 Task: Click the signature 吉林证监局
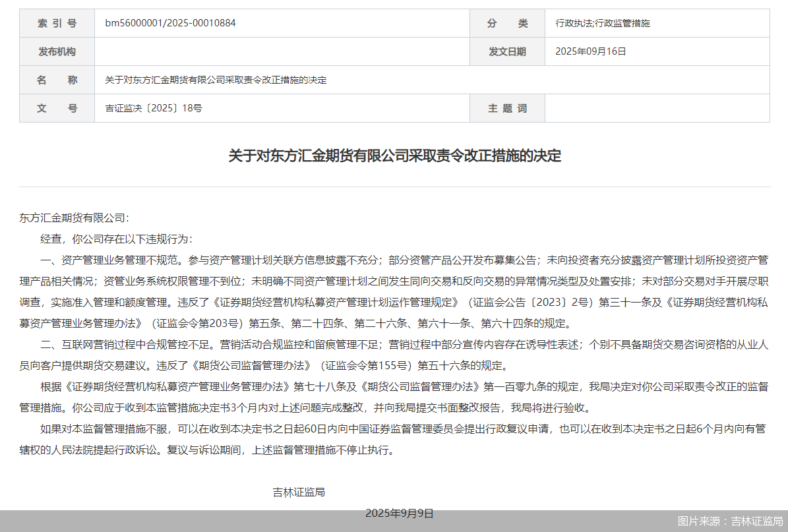click(x=299, y=492)
